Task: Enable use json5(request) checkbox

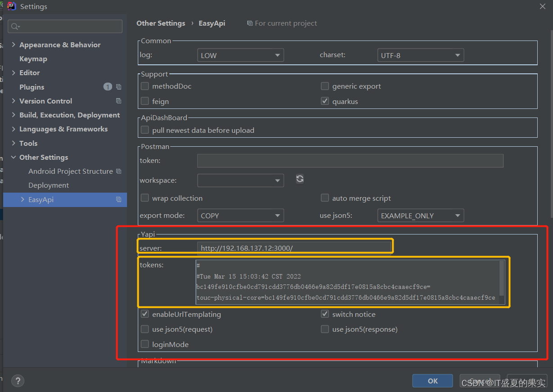Action: (x=145, y=329)
